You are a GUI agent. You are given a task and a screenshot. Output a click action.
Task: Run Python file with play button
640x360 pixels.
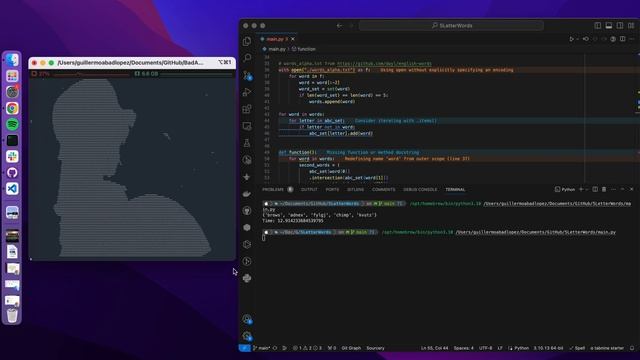(x=571, y=39)
